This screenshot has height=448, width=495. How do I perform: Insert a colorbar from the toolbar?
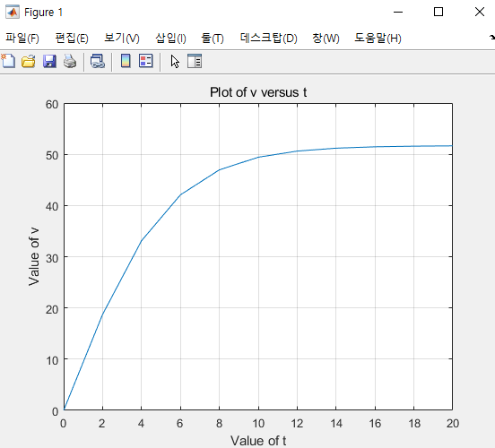pos(126,61)
